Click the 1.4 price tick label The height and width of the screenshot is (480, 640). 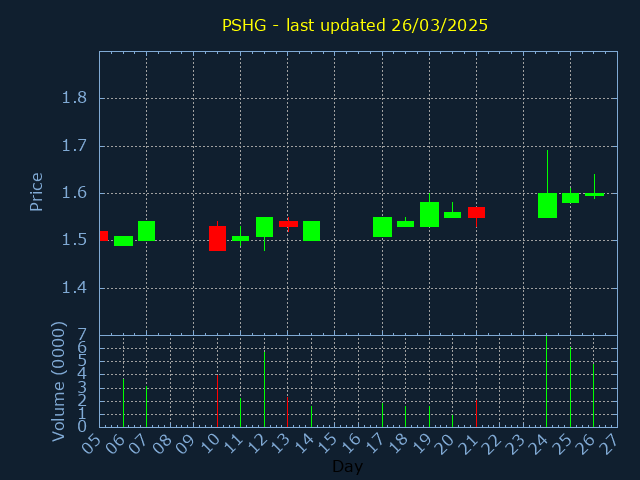(x=74, y=288)
